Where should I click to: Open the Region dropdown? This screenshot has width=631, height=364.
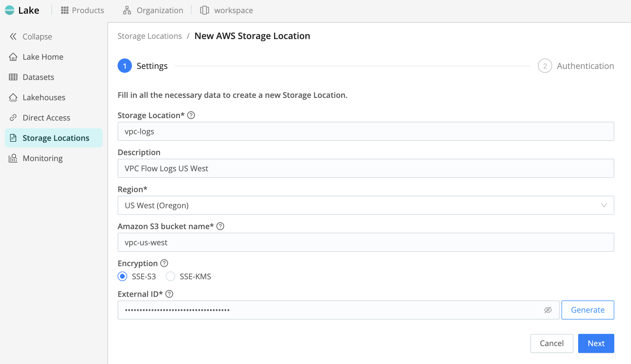tap(604, 205)
